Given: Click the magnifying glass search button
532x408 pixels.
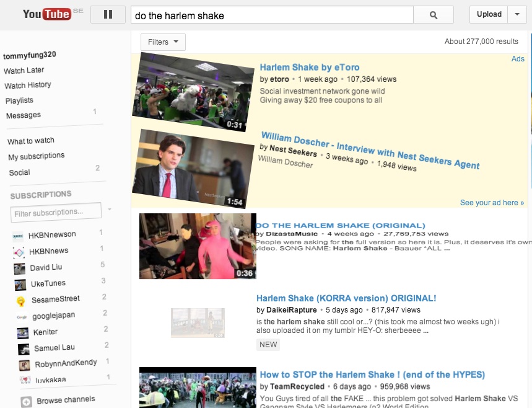Looking at the screenshot, I should point(433,15).
